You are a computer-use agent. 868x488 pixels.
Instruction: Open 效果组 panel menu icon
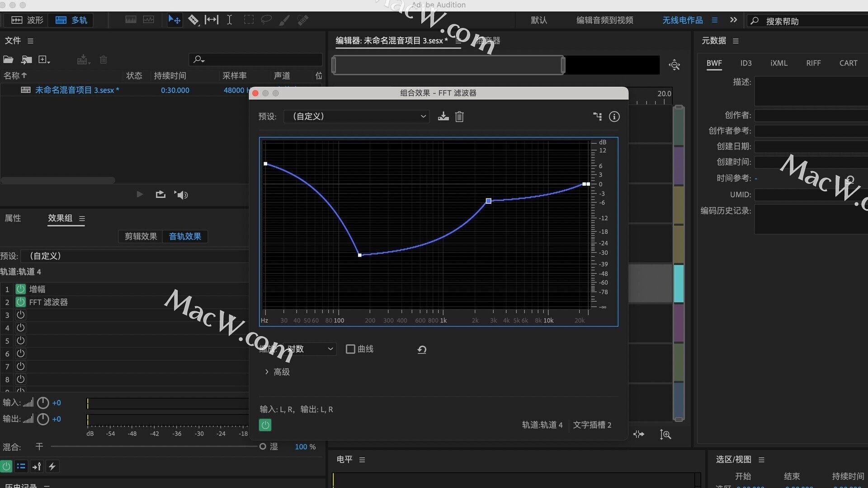point(82,219)
